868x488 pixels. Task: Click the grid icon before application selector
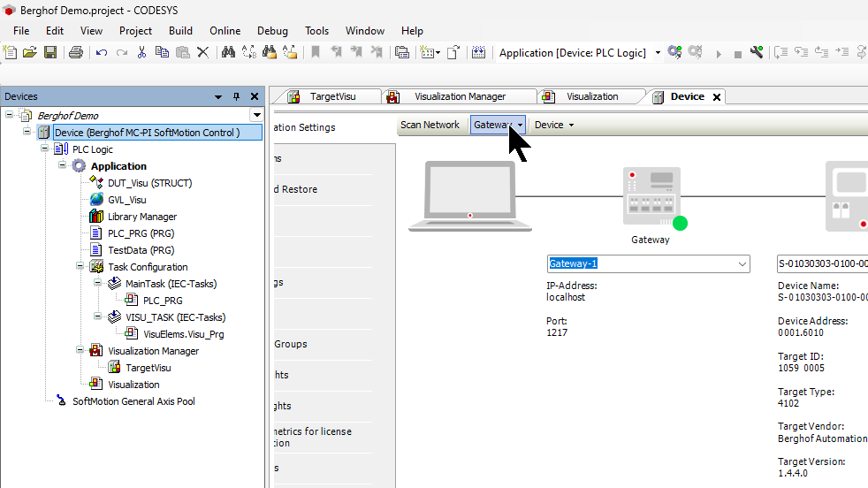(479, 53)
